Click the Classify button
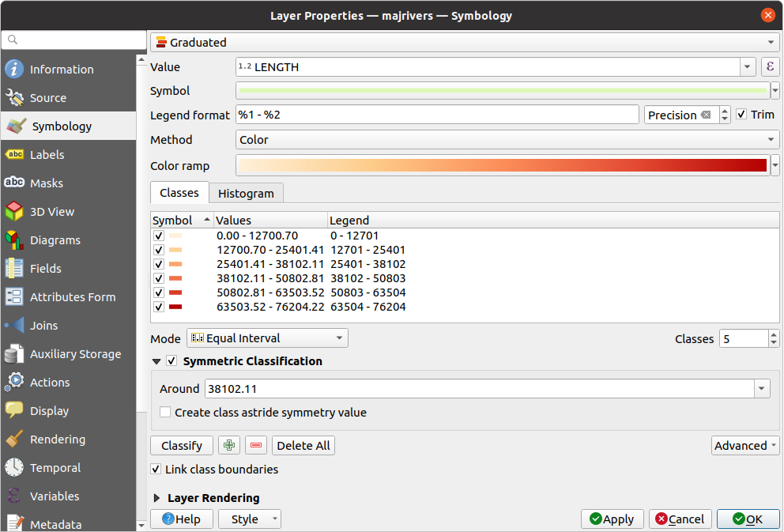The width and height of the screenshot is (784, 532). 182,445
